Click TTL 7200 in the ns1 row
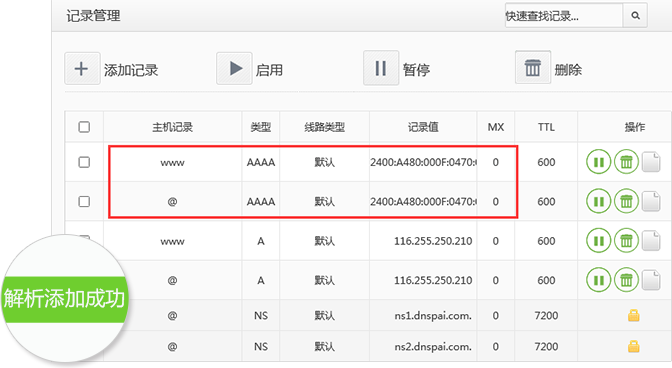This screenshot has height=368, width=672. [x=546, y=316]
